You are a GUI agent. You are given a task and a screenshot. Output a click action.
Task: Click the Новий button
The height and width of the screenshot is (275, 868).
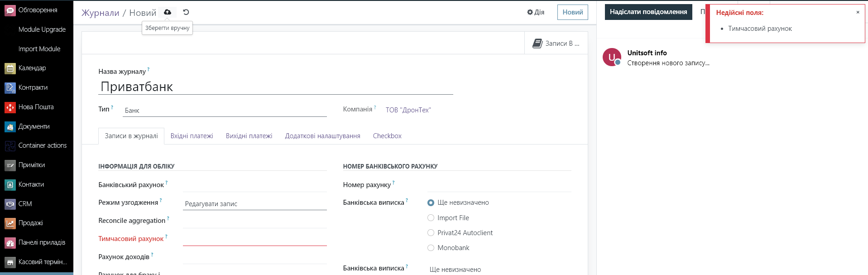click(x=573, y=12)
